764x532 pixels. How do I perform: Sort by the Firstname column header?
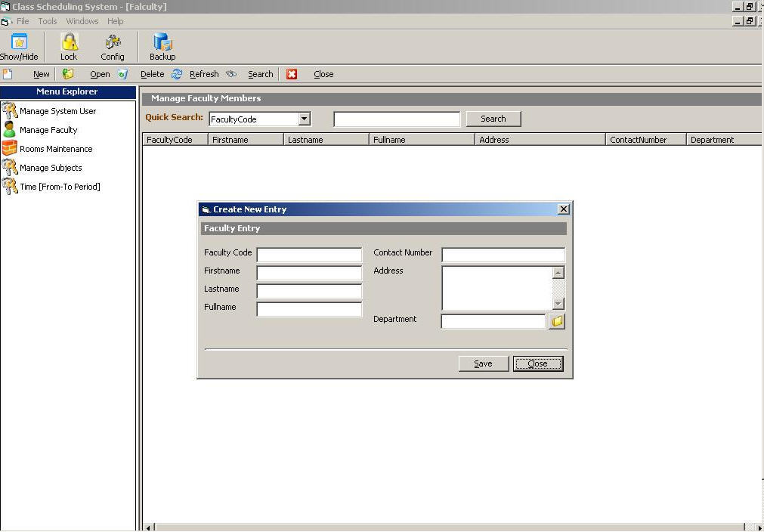tap(246, 139)
